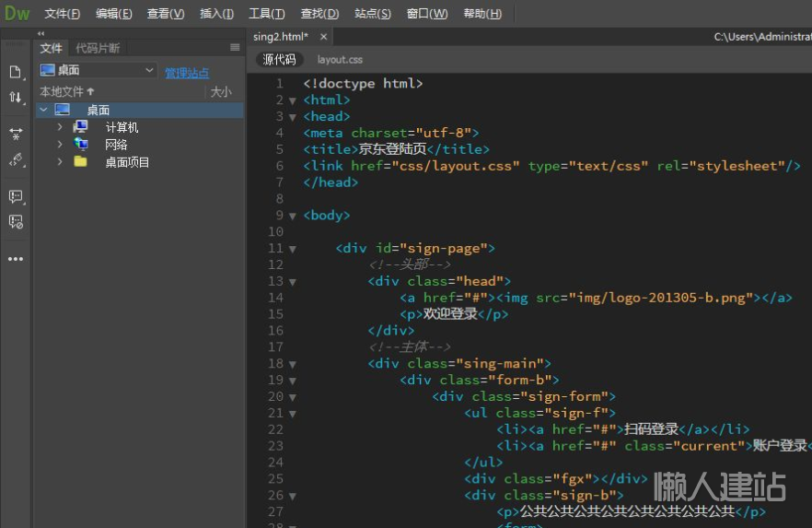Open the 编辑(E) menu
812x528 pixels.
[114, 14]
